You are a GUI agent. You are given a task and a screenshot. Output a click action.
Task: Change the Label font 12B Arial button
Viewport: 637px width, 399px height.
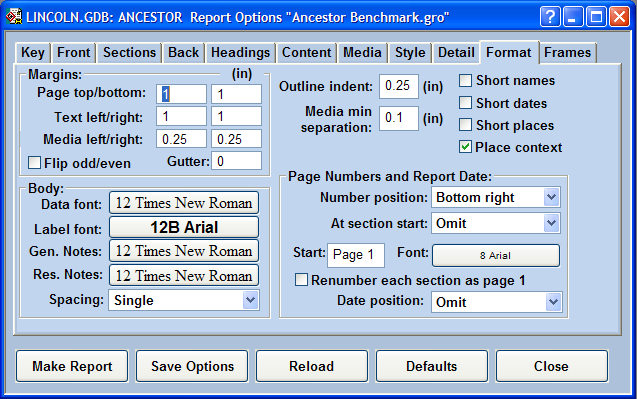point(184,227)
